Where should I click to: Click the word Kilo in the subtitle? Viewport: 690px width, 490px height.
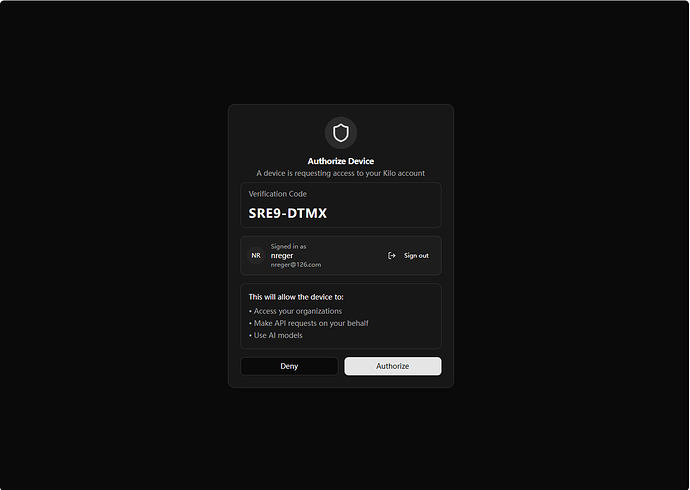[389, 173]
